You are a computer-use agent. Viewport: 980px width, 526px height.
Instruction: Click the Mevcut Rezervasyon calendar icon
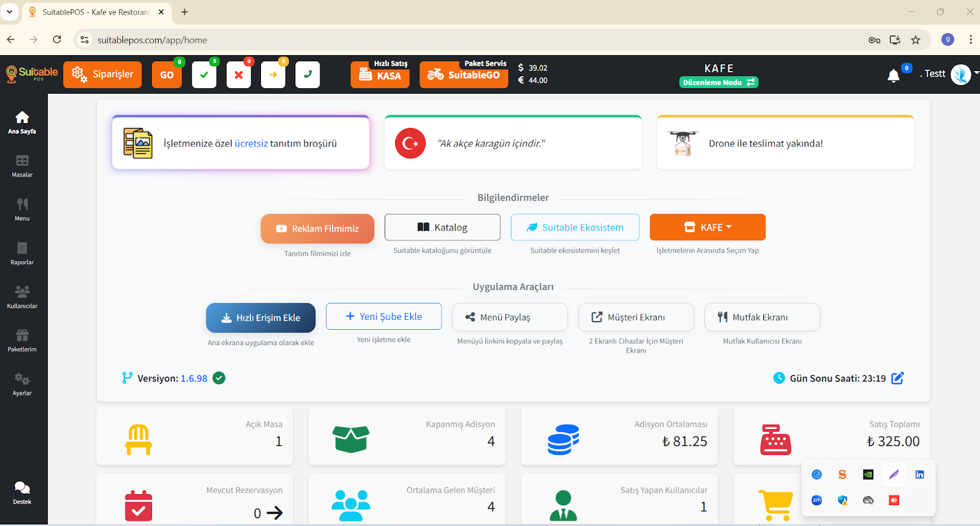click(138, 506)
